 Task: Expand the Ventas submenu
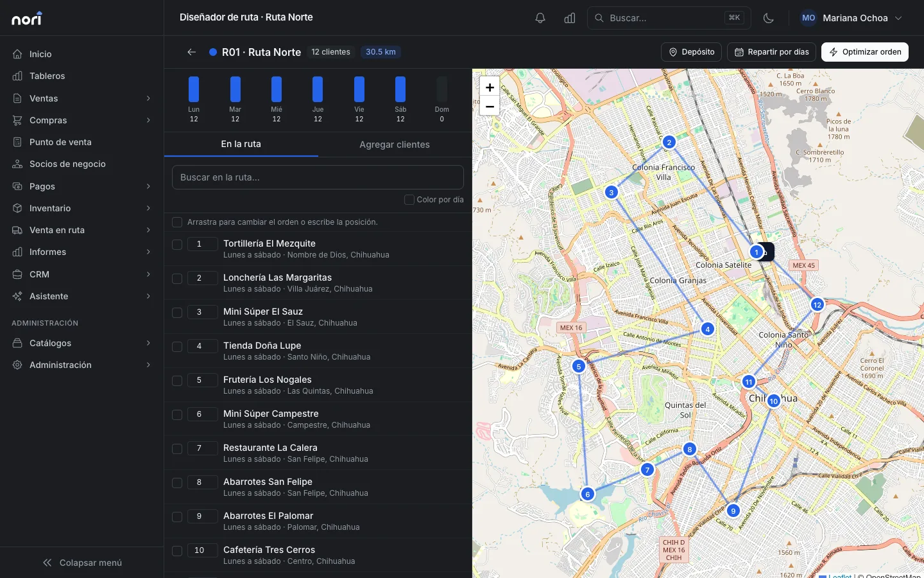(82, 98)
